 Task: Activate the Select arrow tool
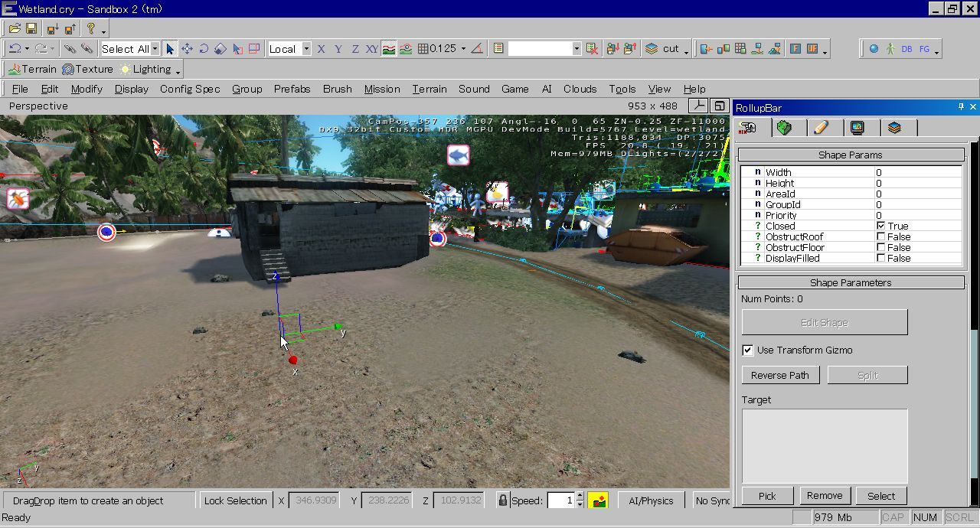coord(170,48)
